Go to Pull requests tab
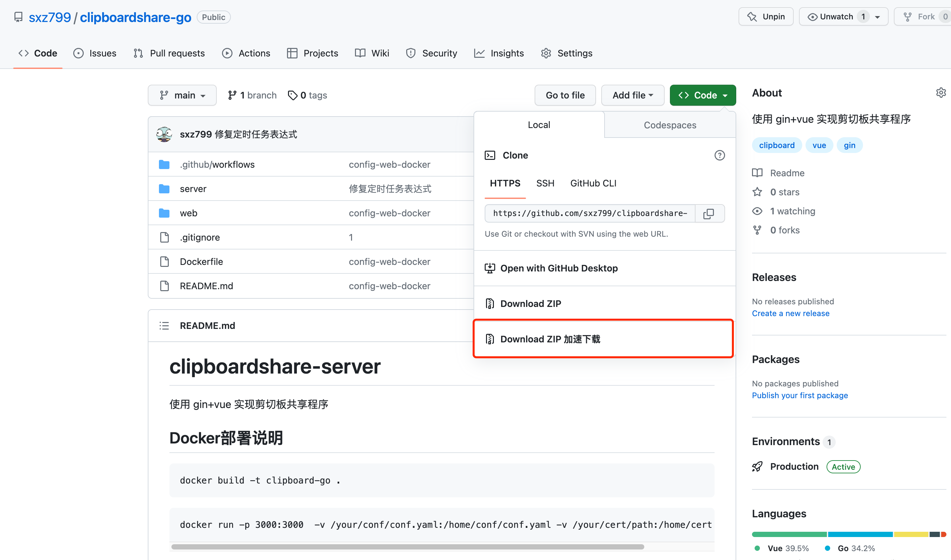The image size is (951, 560). [x=169, y=53]
